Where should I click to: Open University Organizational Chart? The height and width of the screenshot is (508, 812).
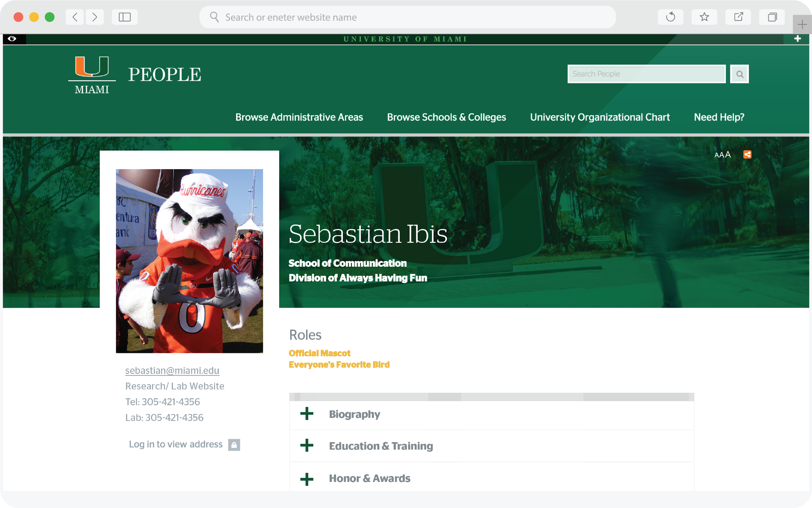pos(600,117)
